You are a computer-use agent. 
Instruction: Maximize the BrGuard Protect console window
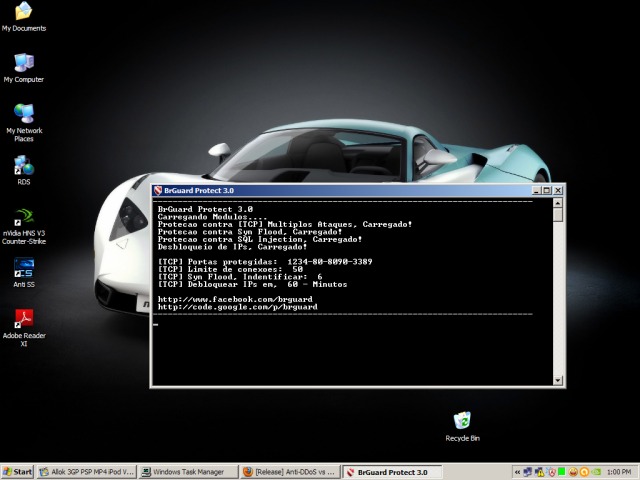[547, 190]
